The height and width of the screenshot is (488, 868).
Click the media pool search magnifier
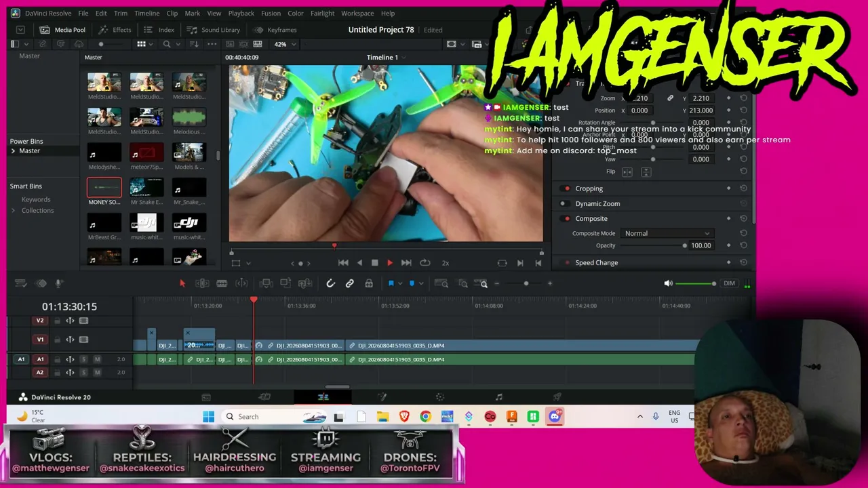(166, 44)
